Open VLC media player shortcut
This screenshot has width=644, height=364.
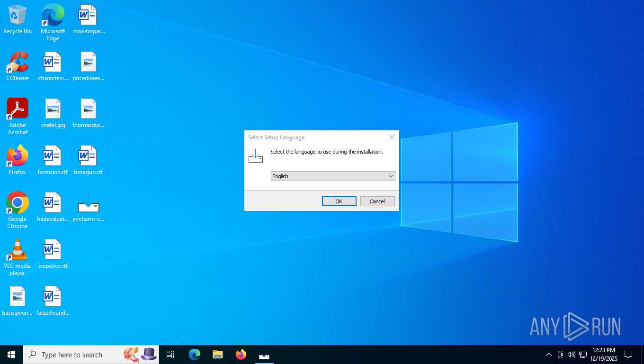pyautogui.click(x=18, y=257)
